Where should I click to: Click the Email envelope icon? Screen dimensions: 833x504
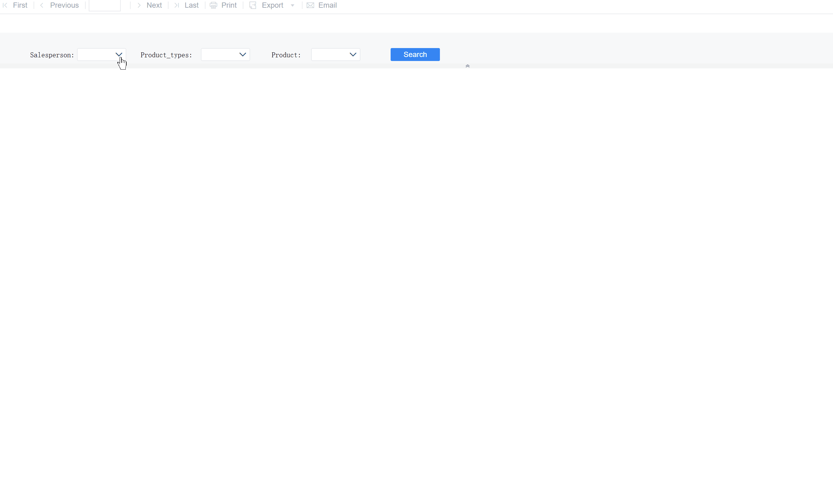310,5
